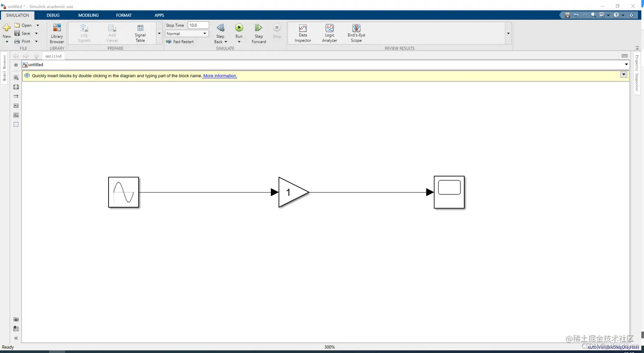Click the Undo arrow in quick access bar
Screen dimensions: 644x353
[x=576, y=15]
